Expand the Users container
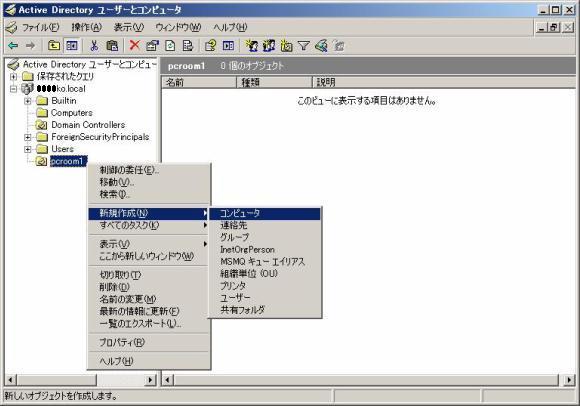This screenshot has width=580, height=406. (28, 149)
